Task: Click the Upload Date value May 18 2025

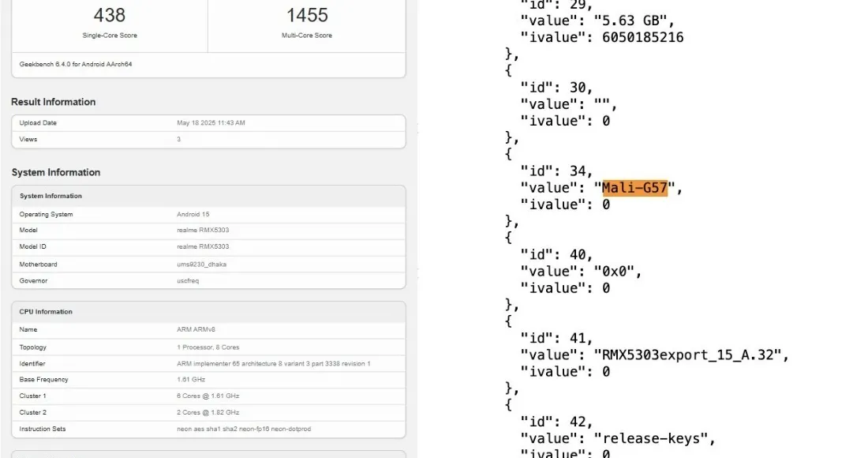Action: 211,123
